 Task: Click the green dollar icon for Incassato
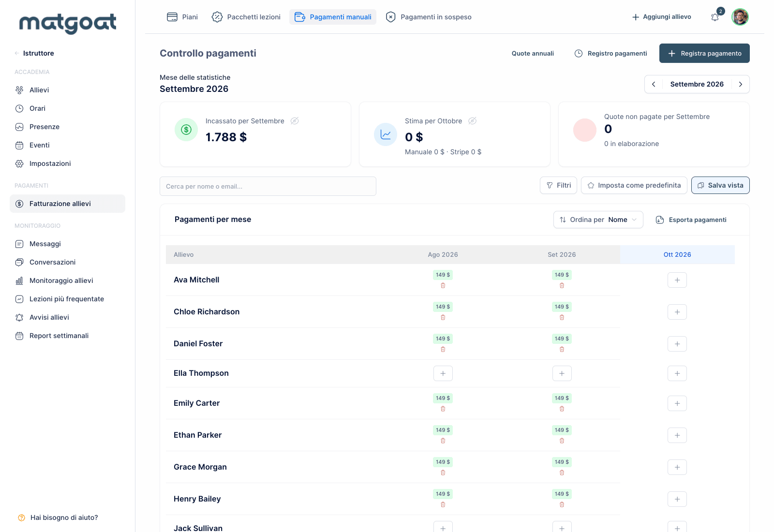click(186, 130)
